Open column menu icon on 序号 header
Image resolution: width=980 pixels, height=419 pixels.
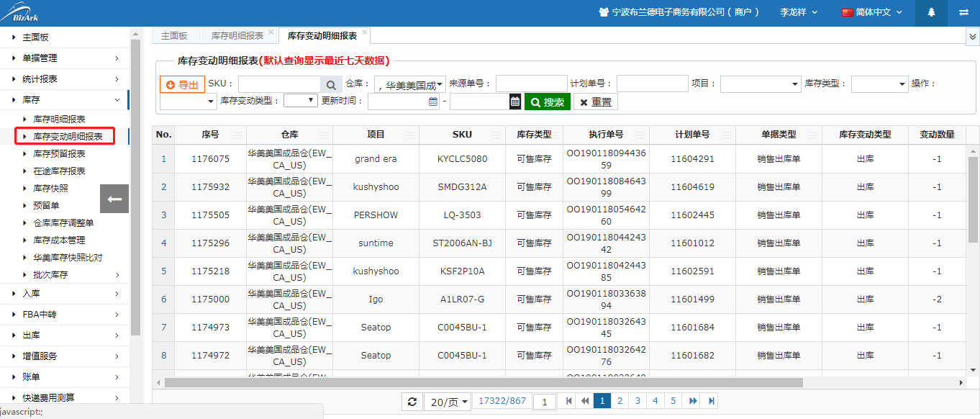tap(238, 135)
